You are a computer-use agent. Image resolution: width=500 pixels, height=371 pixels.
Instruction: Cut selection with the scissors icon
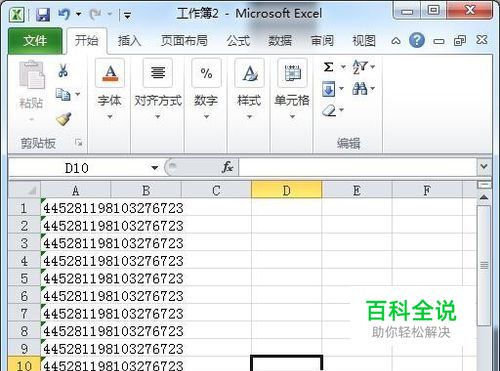tap(63, 71)
